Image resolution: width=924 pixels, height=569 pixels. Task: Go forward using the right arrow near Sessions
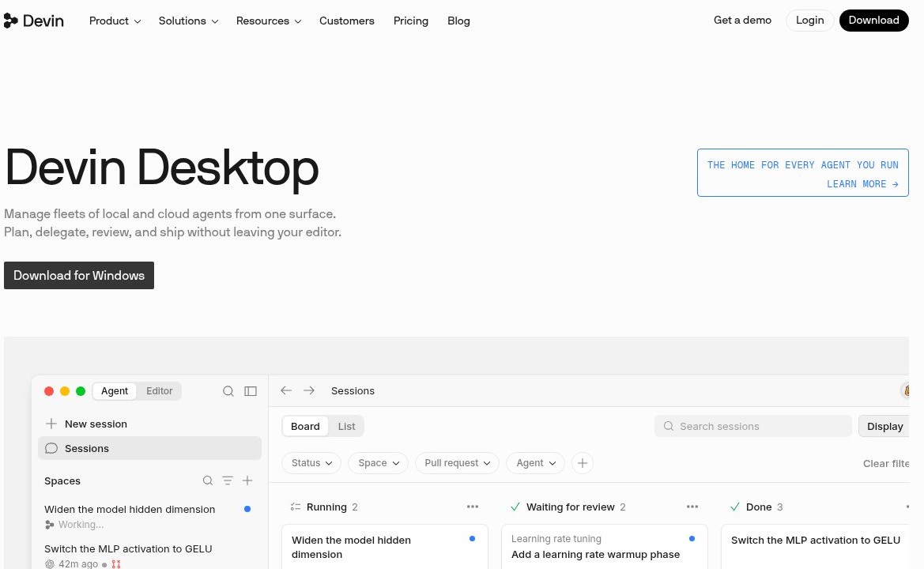(x=309, y=390)
